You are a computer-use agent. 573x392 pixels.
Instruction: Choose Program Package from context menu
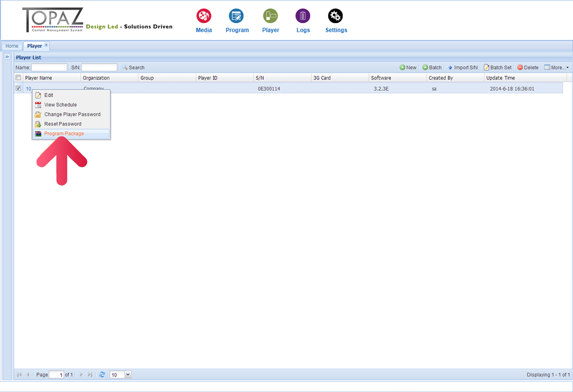[x=64, y=134]
